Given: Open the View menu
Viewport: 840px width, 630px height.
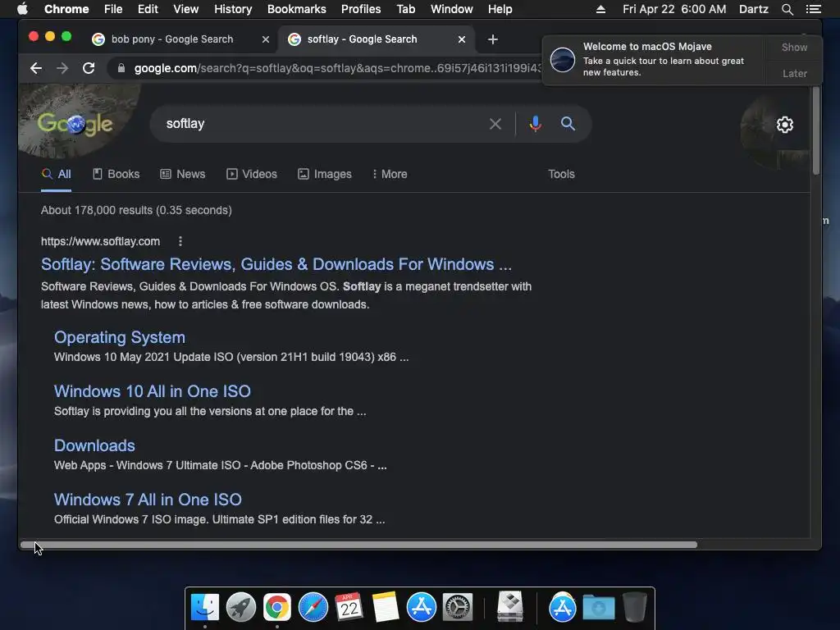Looking at the screenshot, I should tap(186, 9).
